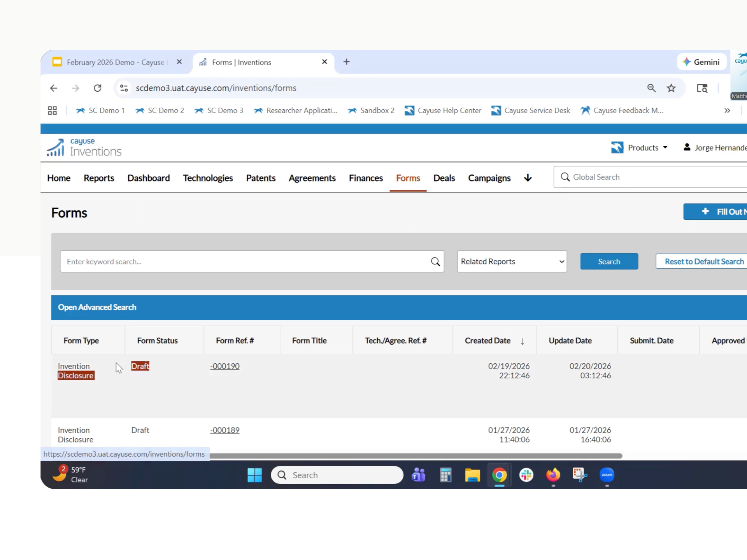
Task: Open the Technologies menu item
Action: [x=208, y=178]
